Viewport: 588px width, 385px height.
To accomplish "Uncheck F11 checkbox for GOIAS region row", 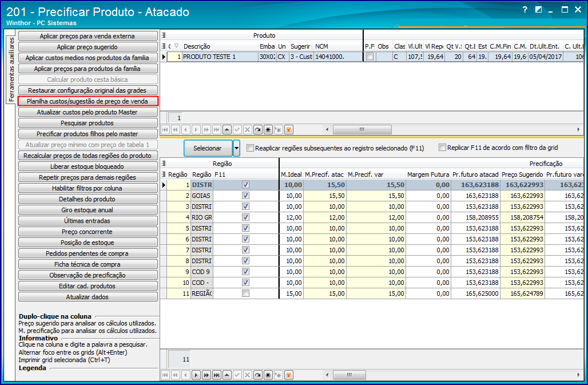I will pos(245,195).
